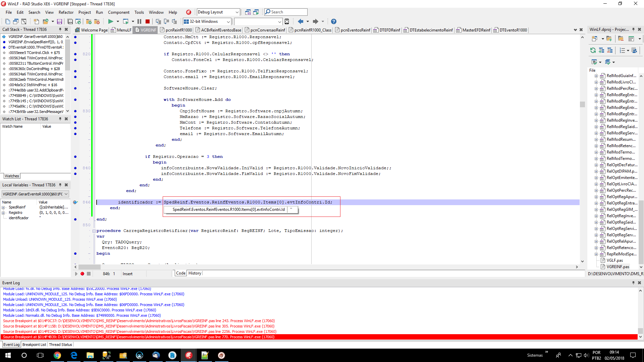Click the code editor vertical scrollbar thumb

pyautogui.click(x=582, y=104)
